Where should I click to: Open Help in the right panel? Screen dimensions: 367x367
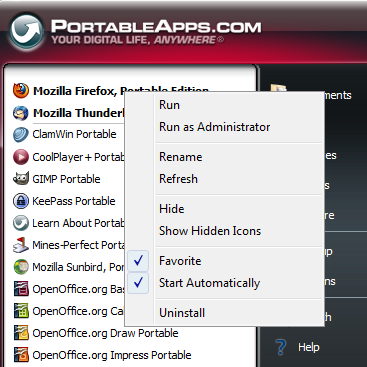[309, 347]
